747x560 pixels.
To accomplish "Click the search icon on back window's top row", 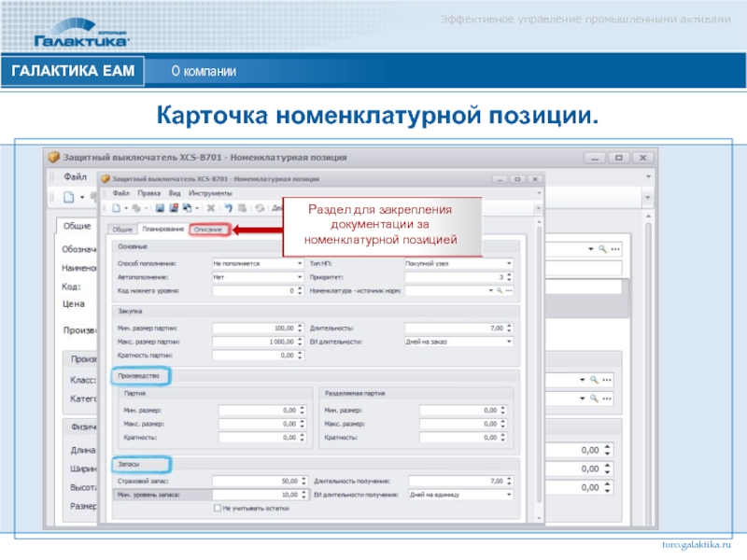I will [x=602, y=249].
